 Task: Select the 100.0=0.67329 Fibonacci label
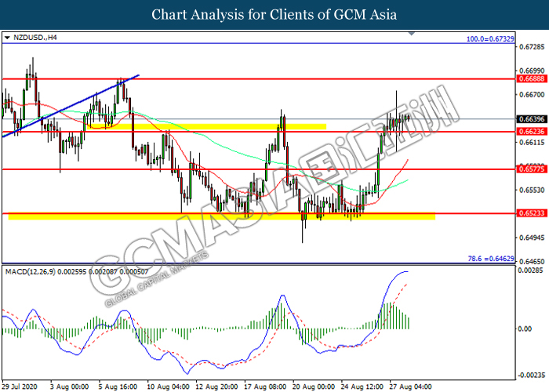click(490, 39)
